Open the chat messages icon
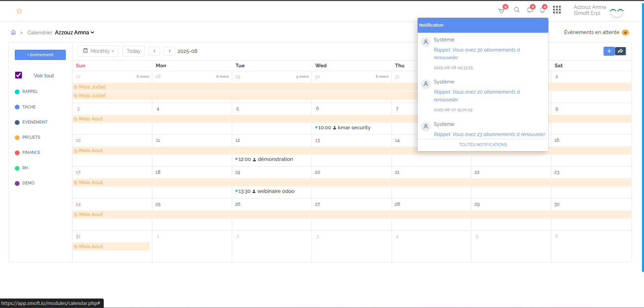The height and width of the screenshot is (308, 644). pos(530,10)
